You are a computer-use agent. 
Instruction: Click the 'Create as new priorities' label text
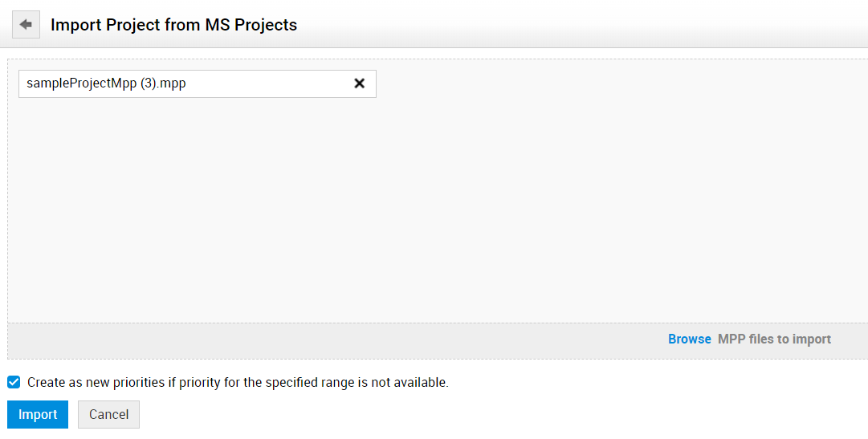pyautogui.click(x=238, y=382)
